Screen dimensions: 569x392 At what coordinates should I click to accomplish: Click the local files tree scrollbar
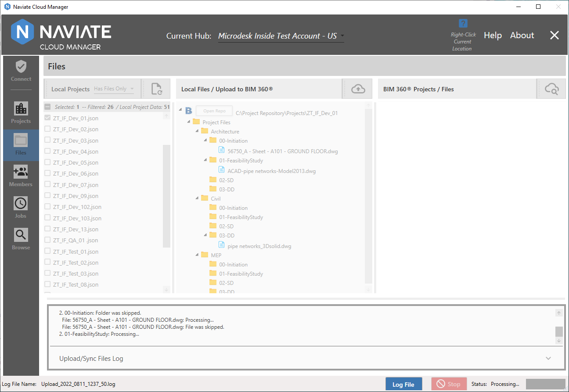[368, 196]
